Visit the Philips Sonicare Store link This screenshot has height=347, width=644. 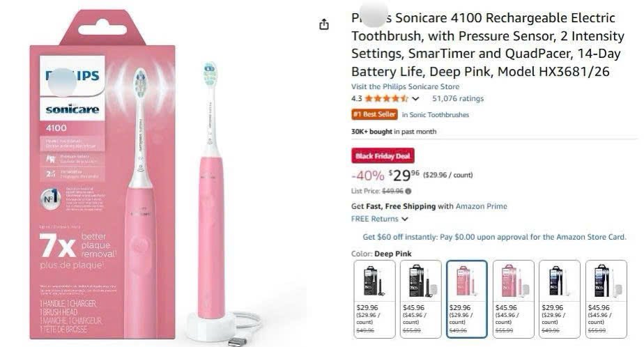(405, 87)
